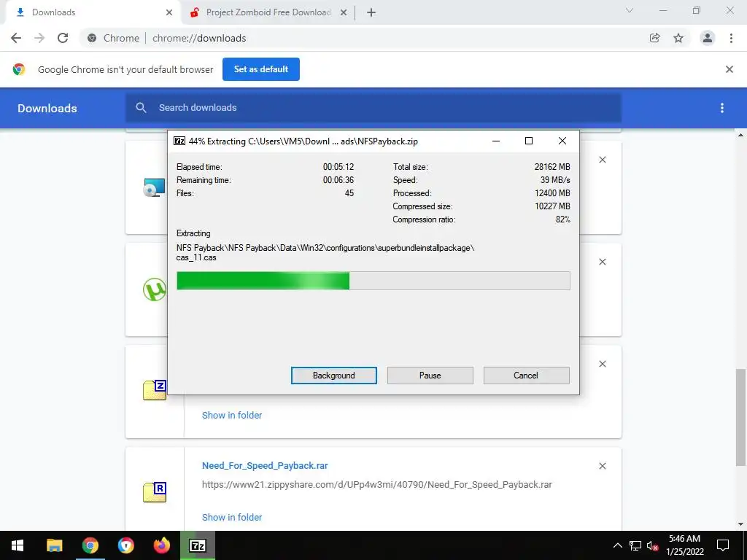The image size is (747, 560).
Task: Open the Downloads page more actions menu
Action: tap(722, 108)
